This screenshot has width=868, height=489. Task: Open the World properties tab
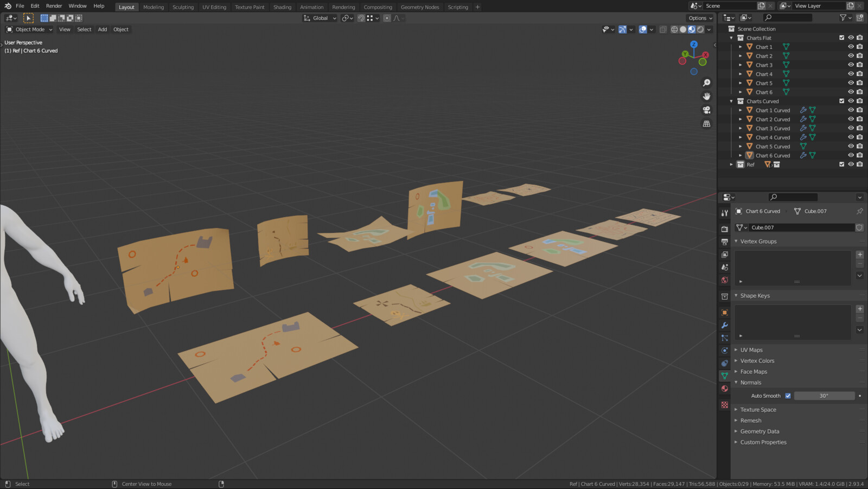point(724,280)
